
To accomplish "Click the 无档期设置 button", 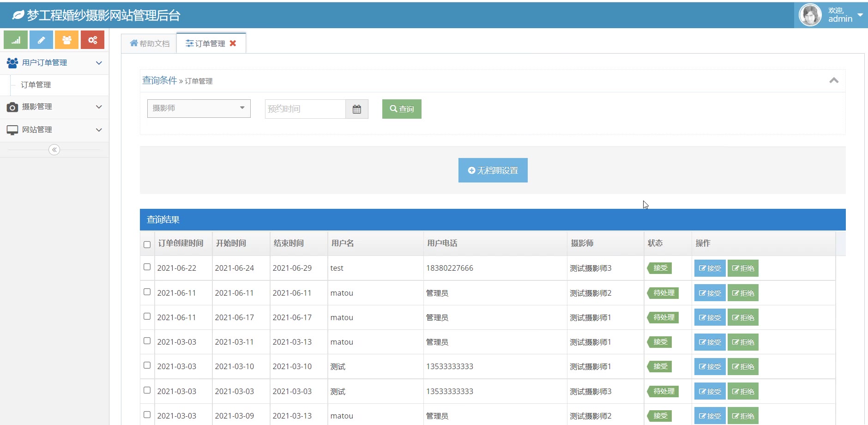I will tap(493, 170).
